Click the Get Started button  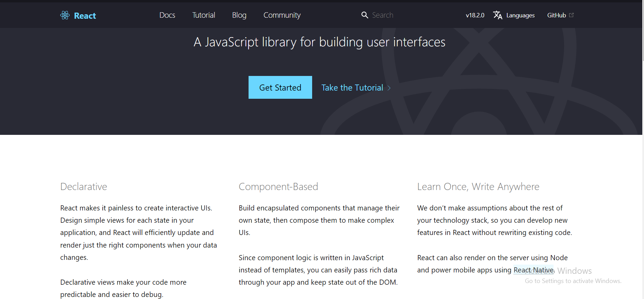coord(280,88)
